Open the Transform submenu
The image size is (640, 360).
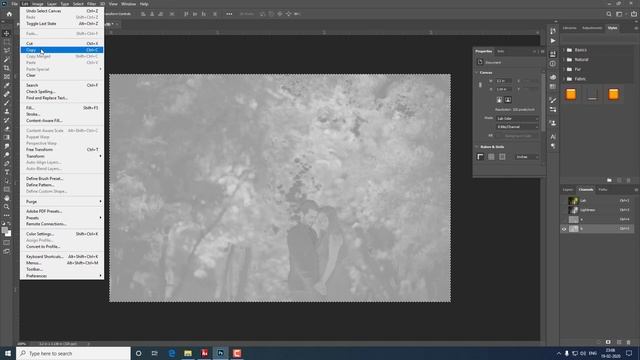tap(62, 156)
